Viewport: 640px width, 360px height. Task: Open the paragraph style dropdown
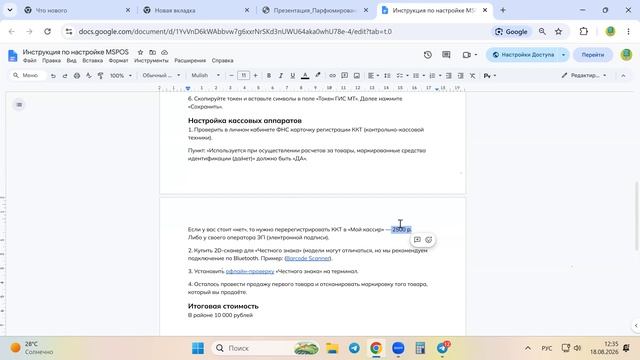click(x=161, y=76)
